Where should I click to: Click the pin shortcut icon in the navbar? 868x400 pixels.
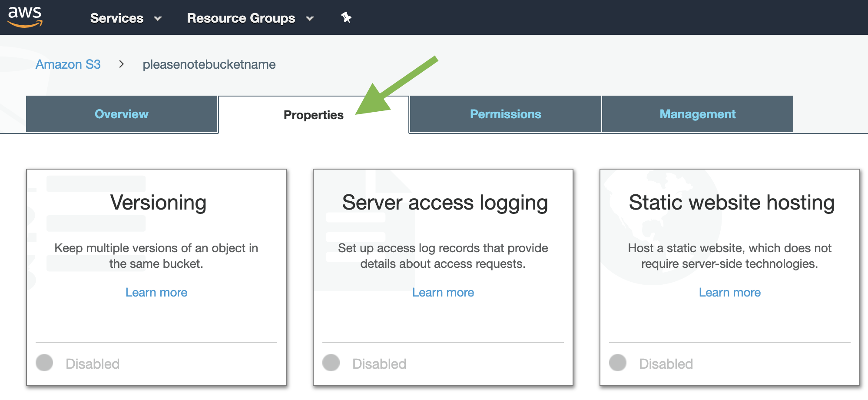[x=345, y=18]
